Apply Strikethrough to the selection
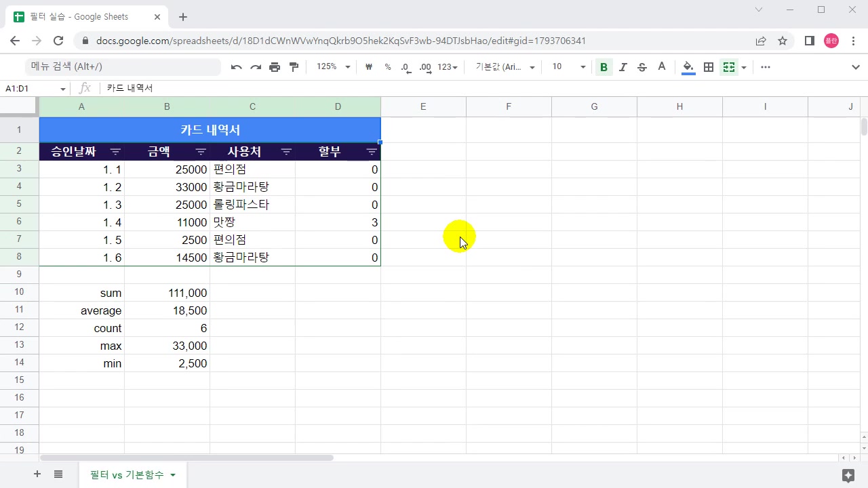 pos(642,67)
